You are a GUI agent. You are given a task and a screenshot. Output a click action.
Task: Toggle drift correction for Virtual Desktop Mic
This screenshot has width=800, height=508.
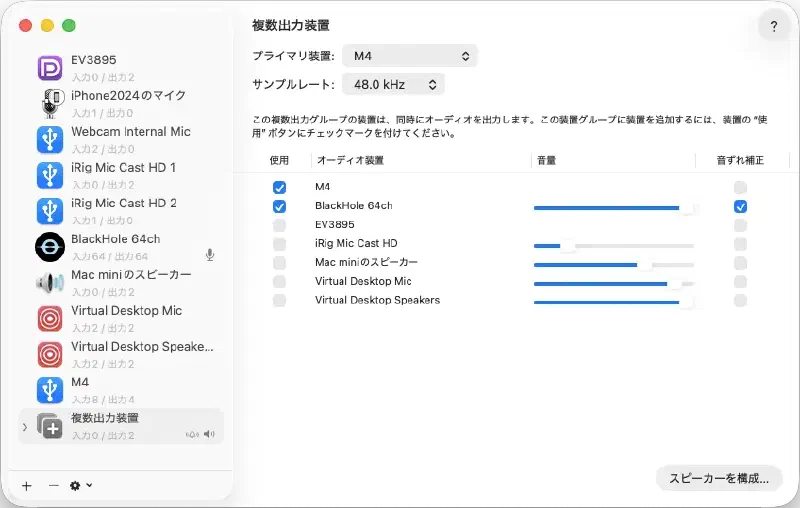point(740,282)
